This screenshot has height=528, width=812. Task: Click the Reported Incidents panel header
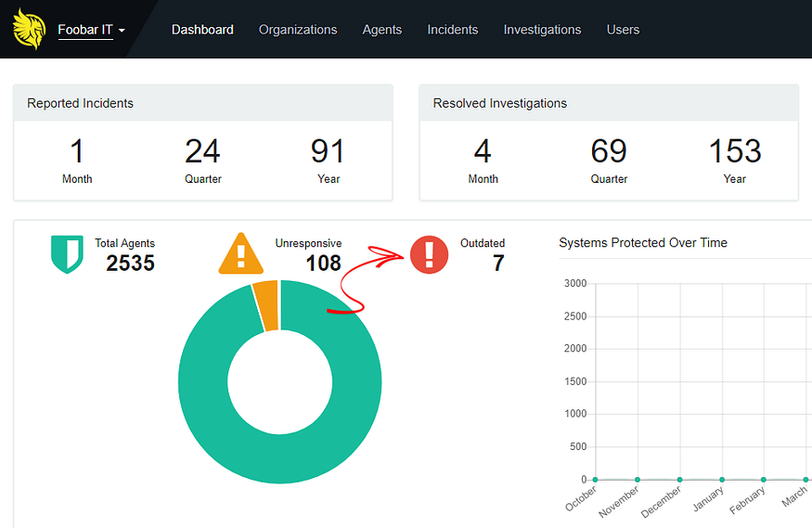(x=203, y=103)
